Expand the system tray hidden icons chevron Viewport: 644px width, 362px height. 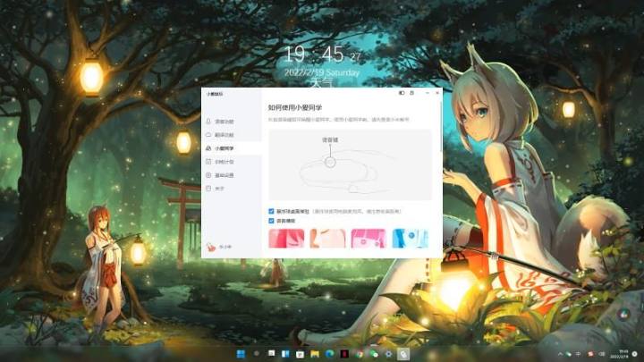pos(560,354)
